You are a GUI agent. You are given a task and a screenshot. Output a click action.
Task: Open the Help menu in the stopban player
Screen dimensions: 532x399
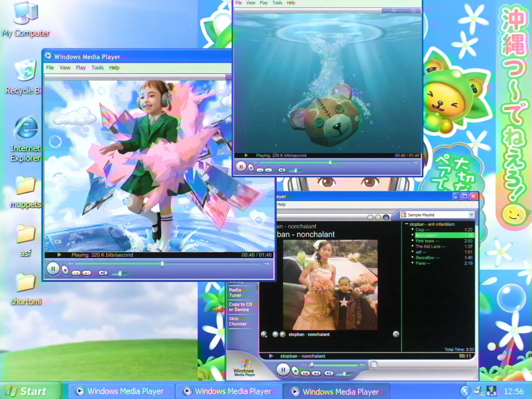pyautogui.click(x=282, y=205)
